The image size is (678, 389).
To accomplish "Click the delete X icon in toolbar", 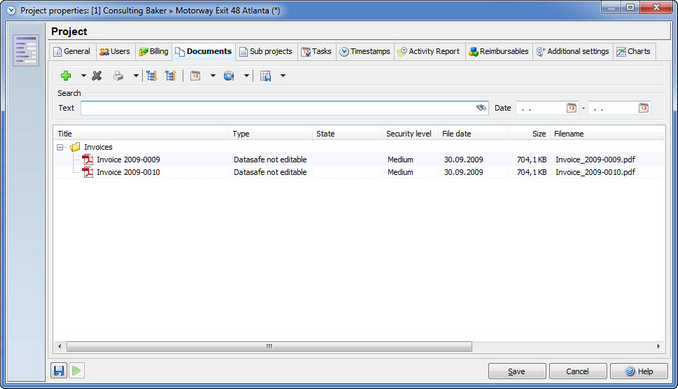I will click(97, 76).
